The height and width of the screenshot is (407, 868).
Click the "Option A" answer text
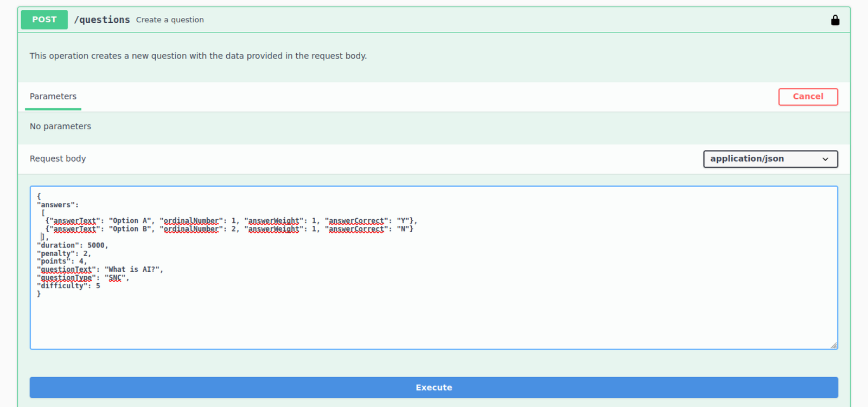click(130, 221)
